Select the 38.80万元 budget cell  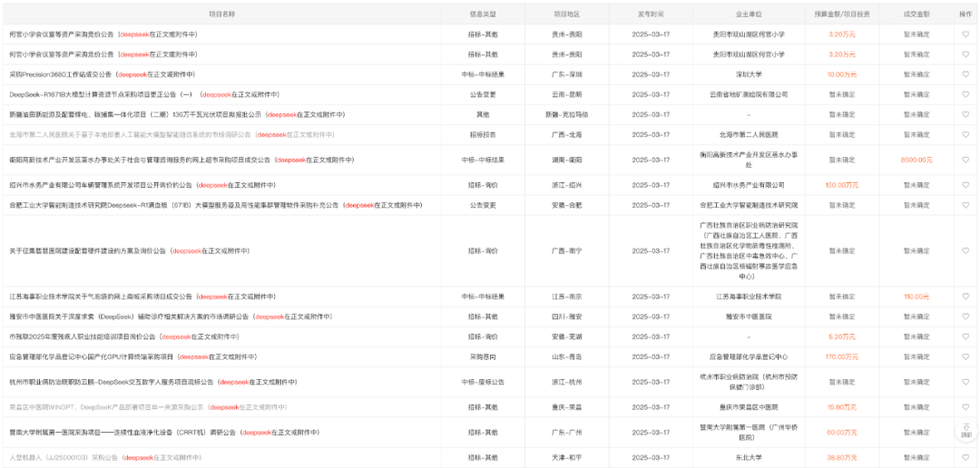(x=842, y=457)
